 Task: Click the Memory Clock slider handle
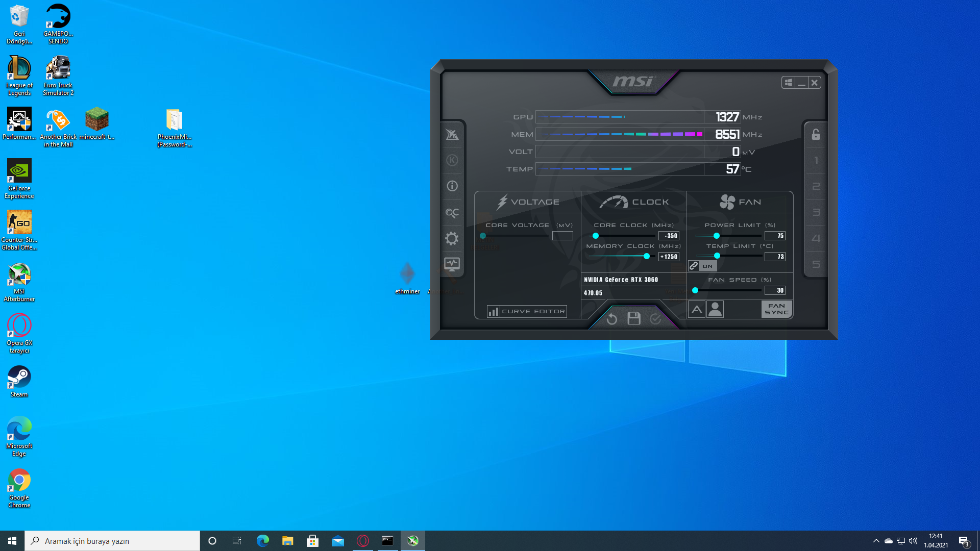coord(647,256)
